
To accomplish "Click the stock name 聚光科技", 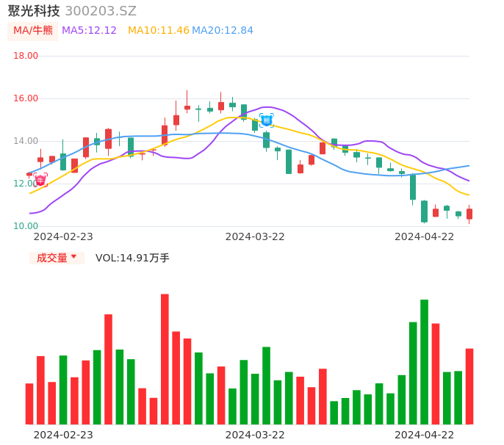I will (34, 11).
